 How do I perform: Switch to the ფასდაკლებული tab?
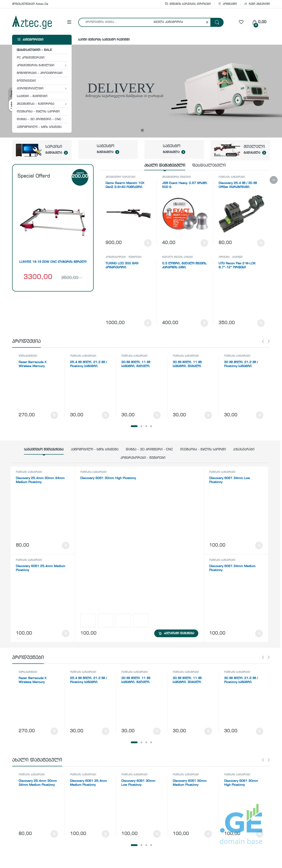coord(209,165)
